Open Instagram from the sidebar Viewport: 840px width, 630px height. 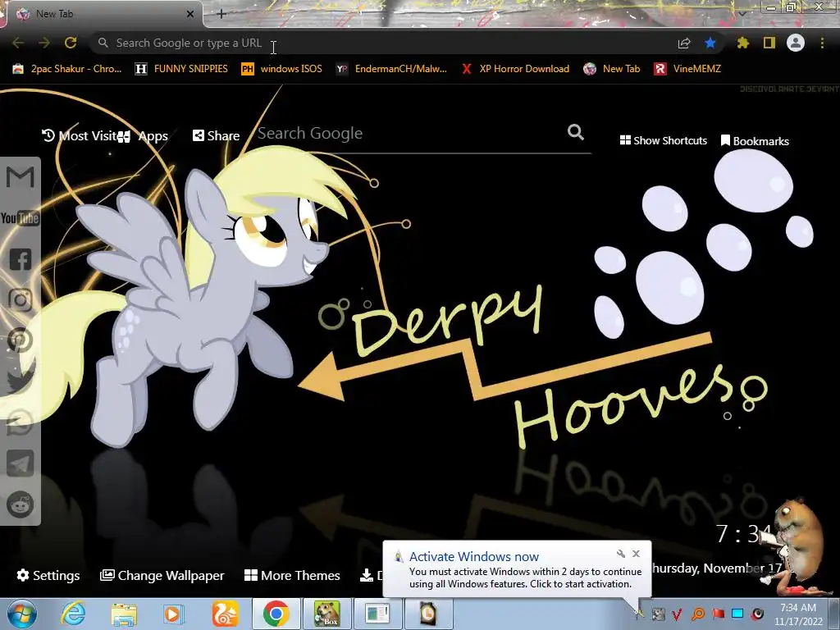[x=21, y=300]
